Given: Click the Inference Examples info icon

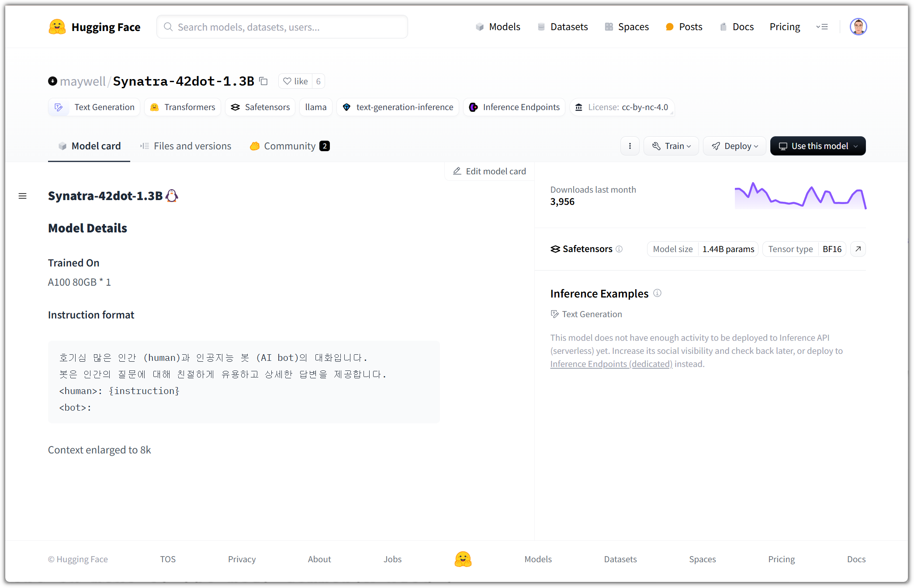Looking at the screenshot, I should tap(657, 293).
